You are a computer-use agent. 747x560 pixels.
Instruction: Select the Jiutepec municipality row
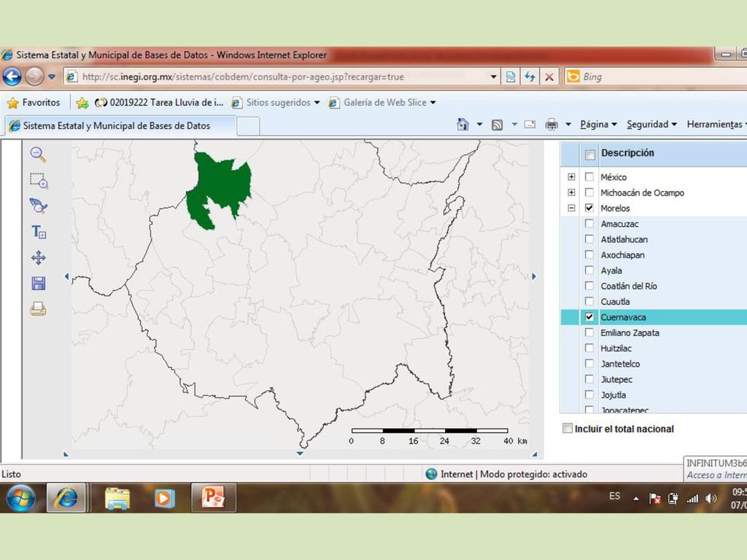(x=654, y=379)
